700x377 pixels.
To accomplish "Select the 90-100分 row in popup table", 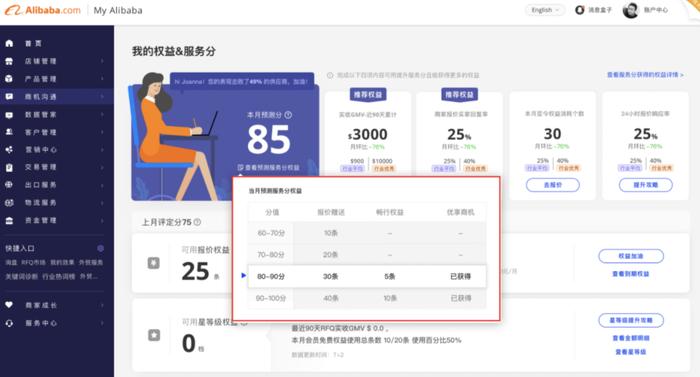I will (x=367, y=298).
